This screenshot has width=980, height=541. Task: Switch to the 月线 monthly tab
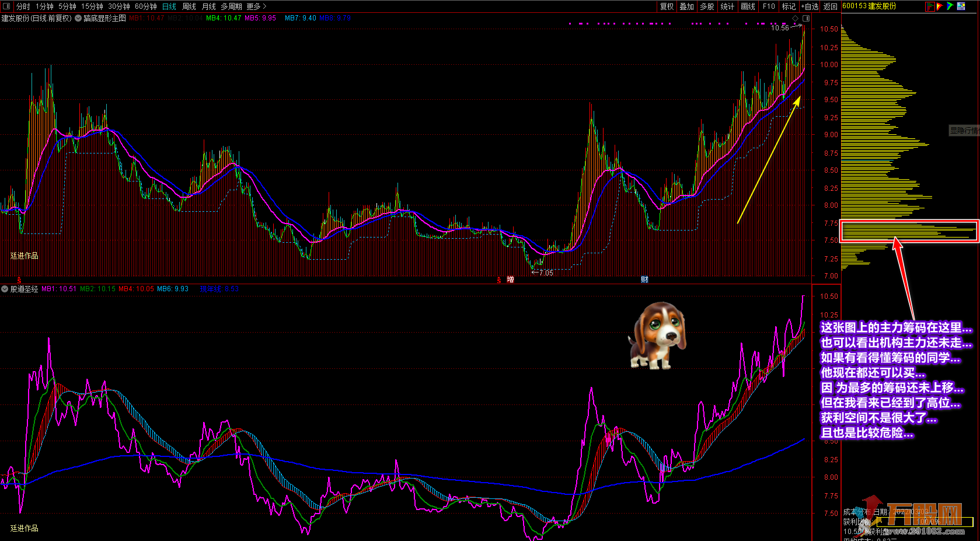pyautogui.click(x=208, y=6)
